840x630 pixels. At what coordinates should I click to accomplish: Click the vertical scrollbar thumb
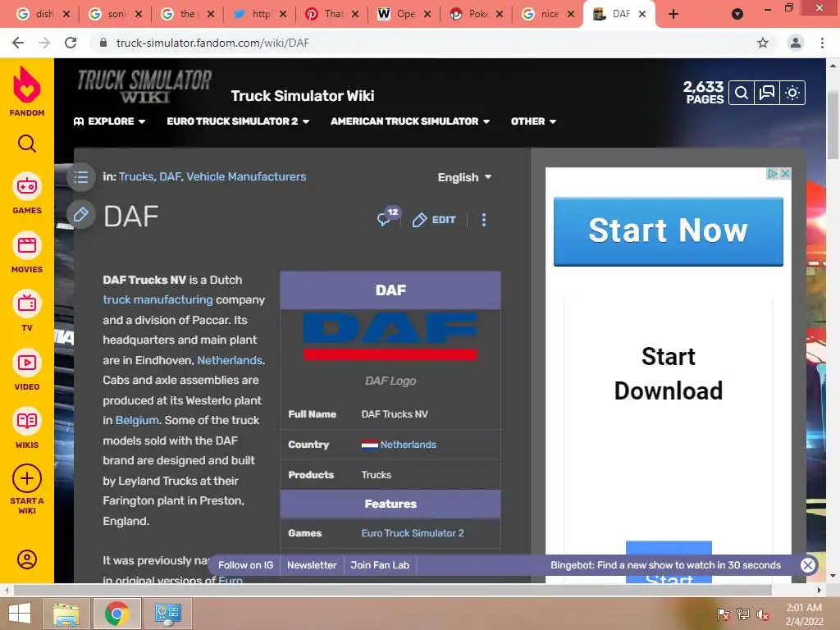click(x=833, y=125)
